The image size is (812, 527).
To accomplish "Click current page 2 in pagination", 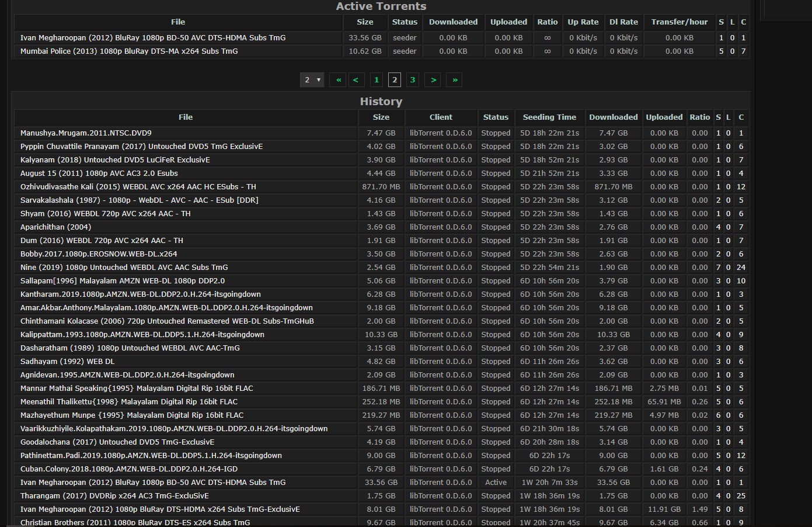I will pos(395,80).
